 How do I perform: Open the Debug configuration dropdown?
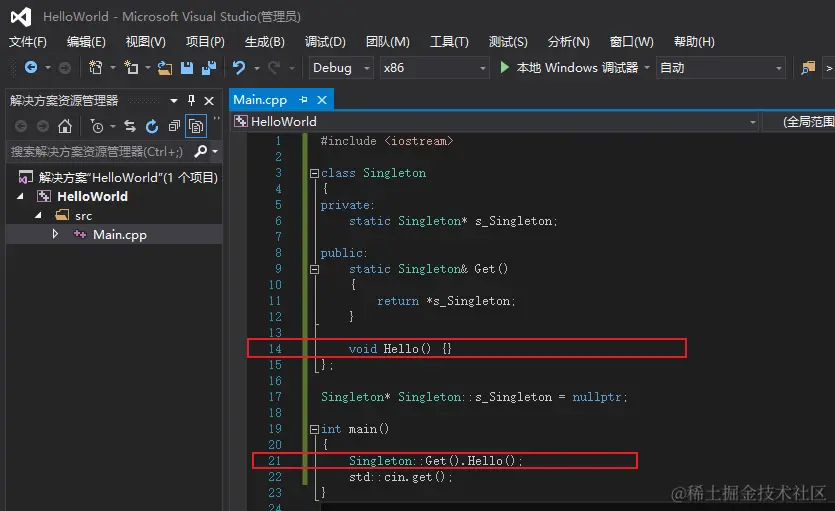click(341, 68)
